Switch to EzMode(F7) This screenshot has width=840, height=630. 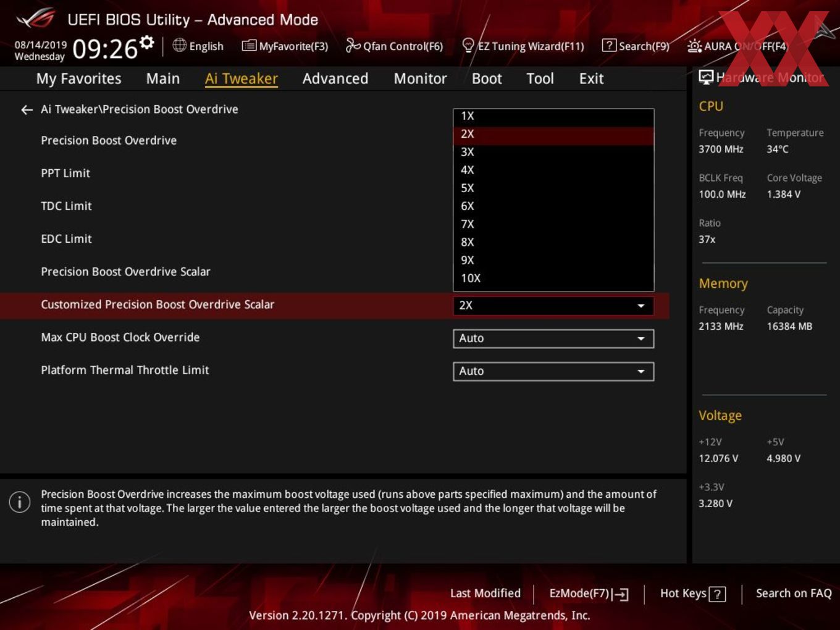pyautogui.click(x=589, y=594)
